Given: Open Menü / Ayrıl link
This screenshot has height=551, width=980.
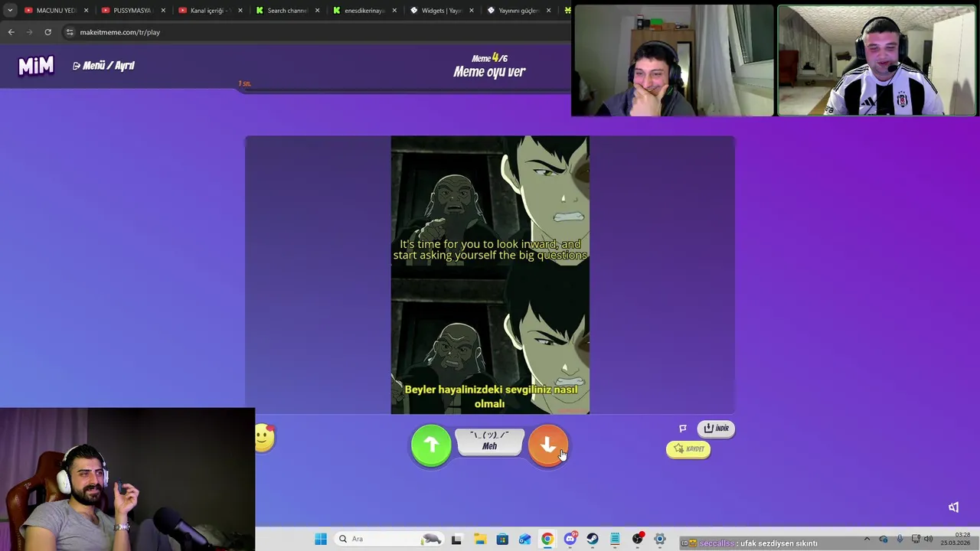Looking at the screenshot, I should pos(103,66).
